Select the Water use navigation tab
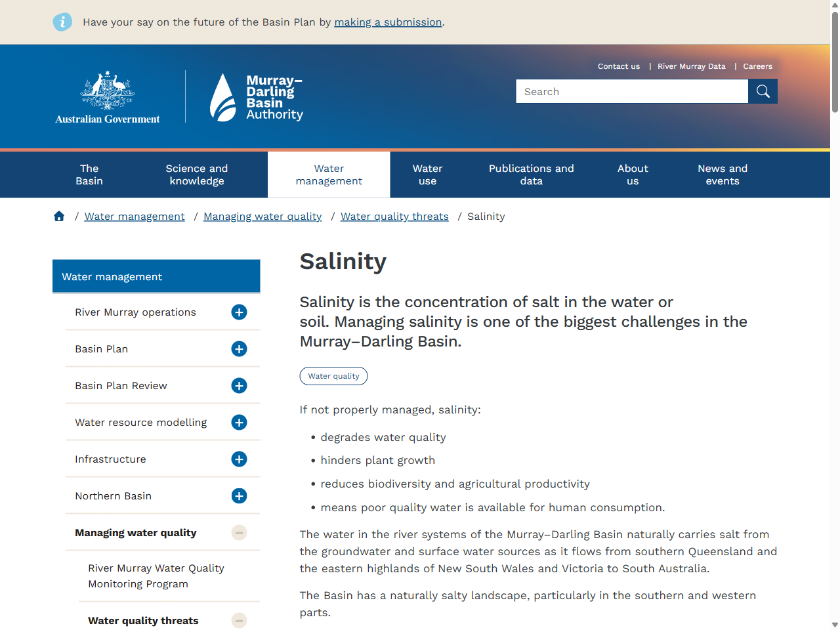 (427, 175)
